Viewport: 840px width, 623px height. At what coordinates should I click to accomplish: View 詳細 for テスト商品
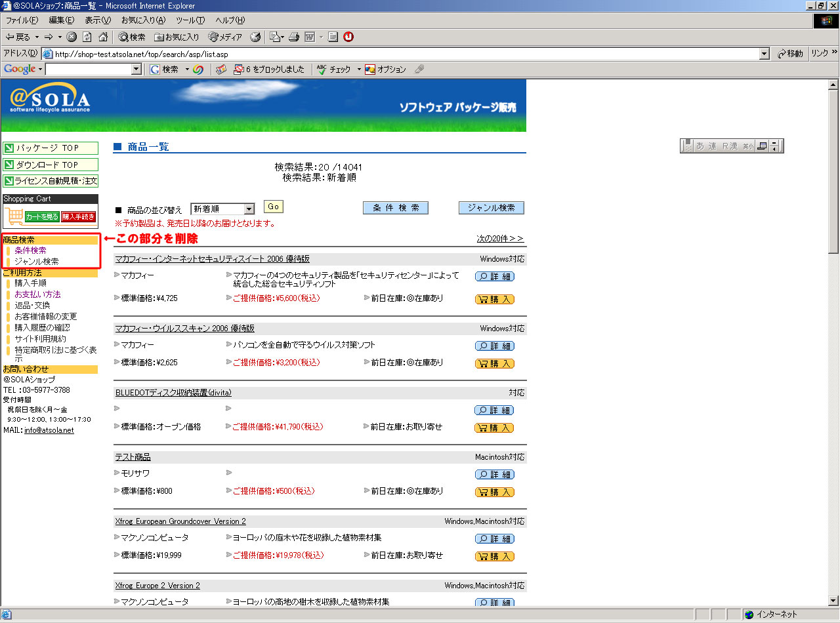(494, 474)
